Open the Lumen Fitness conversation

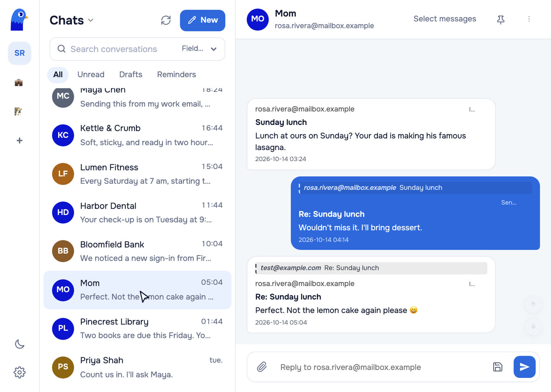click(137, 174)
